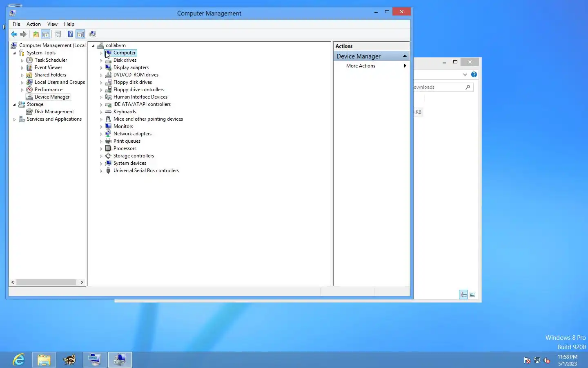This screenshot has height=368, width=588.
Task: Expand the Local Users and Groups node
Action: pos(22,83)
